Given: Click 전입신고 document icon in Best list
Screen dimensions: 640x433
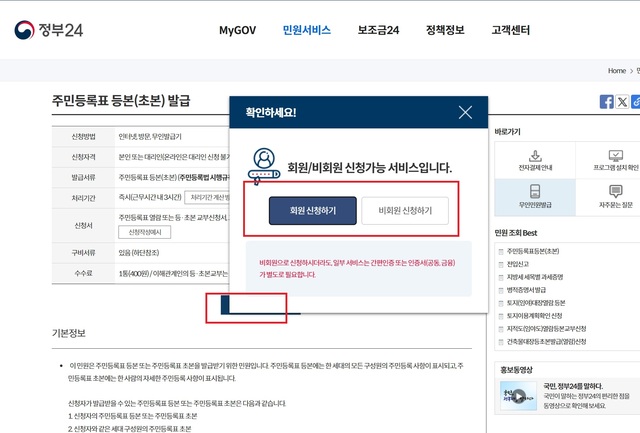Looking at the screenshot, I should coord(501,264).
